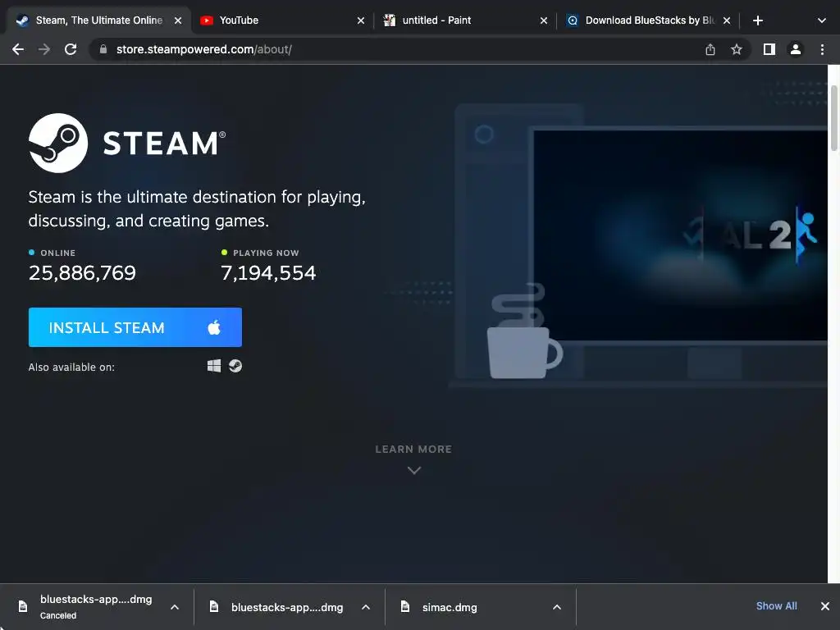Image resolution: width=840 pixels, height=630 pixels.
Task: Click Show All downloads
Action: pyautogui.click(x=776, y=606)
